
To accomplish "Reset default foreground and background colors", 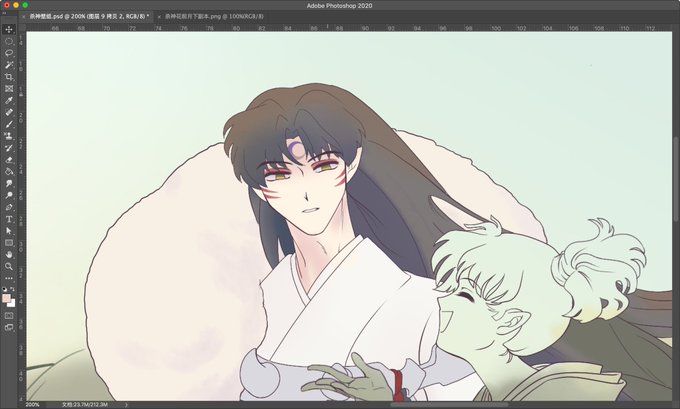I will 4,289.
